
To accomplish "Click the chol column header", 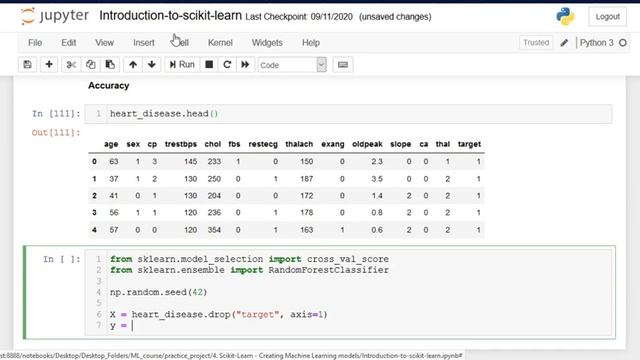I will click(213, 144).
